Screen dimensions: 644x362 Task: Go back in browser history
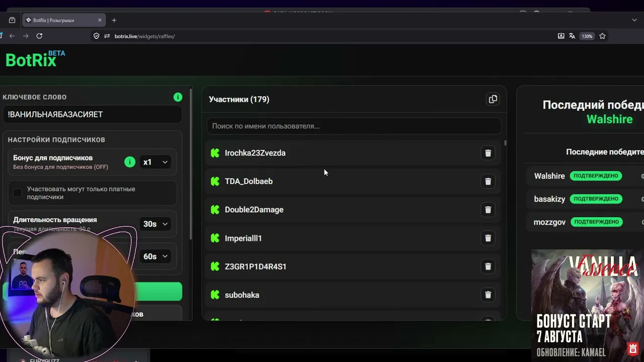(x=12, y=36)
